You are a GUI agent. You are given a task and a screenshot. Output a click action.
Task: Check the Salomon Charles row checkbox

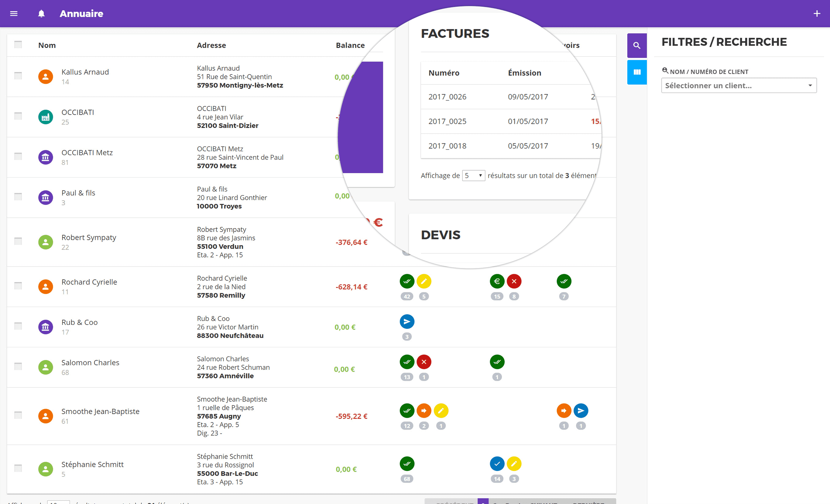point(18,366)
